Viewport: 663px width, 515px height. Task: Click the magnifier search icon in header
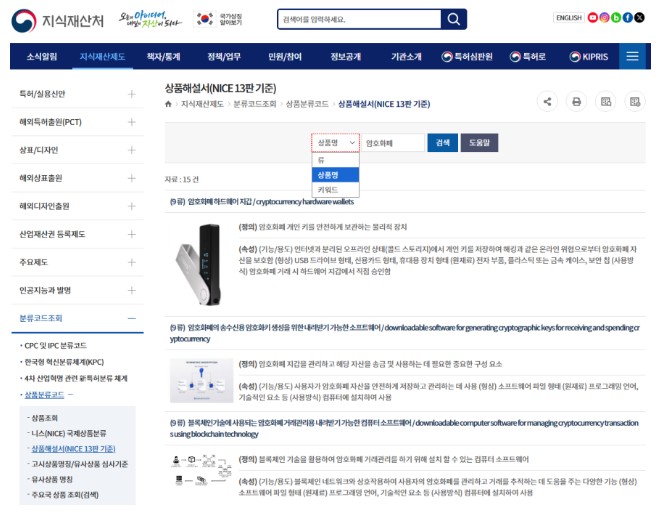(x=454, y=19)
